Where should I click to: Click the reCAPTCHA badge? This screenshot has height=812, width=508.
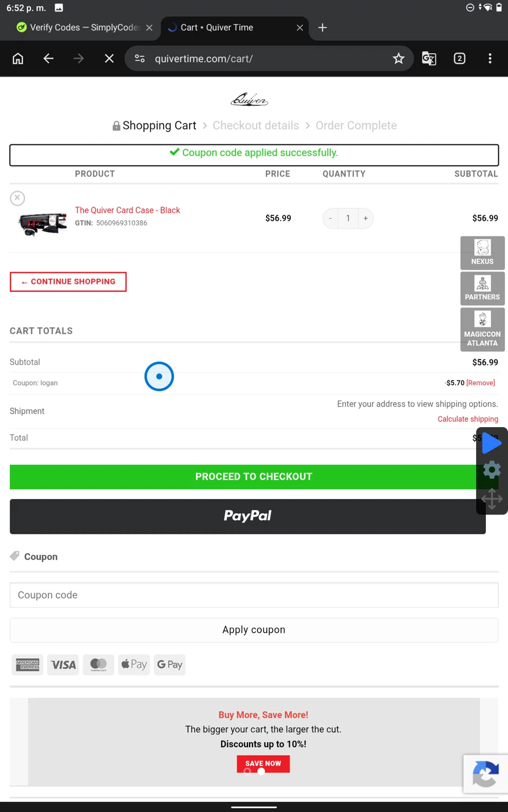(x=486, y=774)
